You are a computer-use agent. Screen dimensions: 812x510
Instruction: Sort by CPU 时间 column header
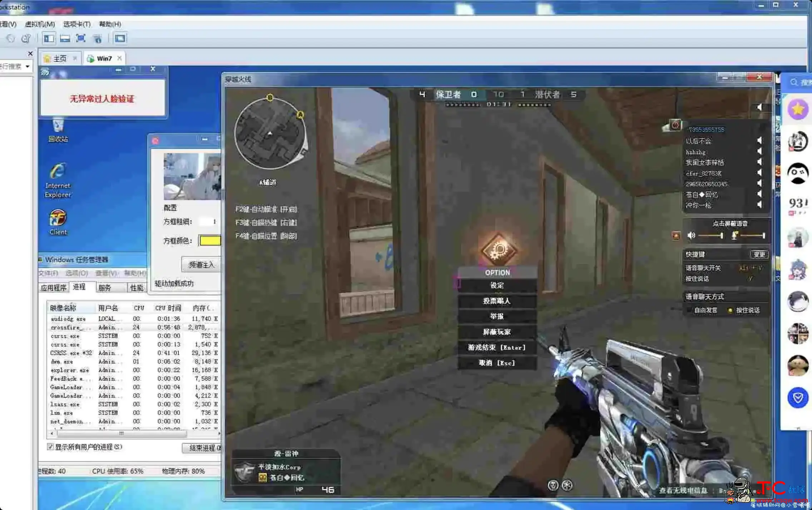point(168,308)
